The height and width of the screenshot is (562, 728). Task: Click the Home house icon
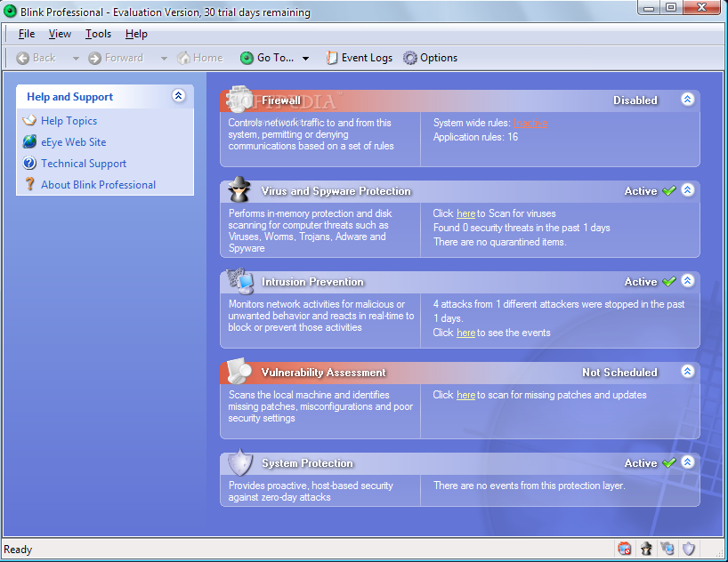(x=184, y=58)
